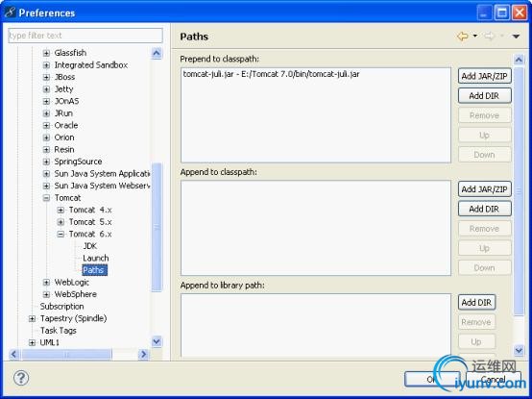Collapse the Tomcat tree node
The height and width of the screenshot is (399, 532).
tap(46, 198)
